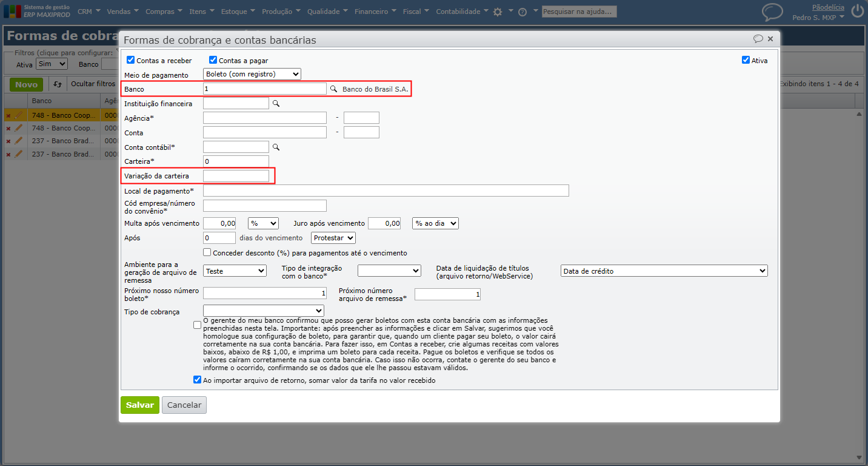Delete the highlighted 748 Banco Coop row

(x=8, y=115)
